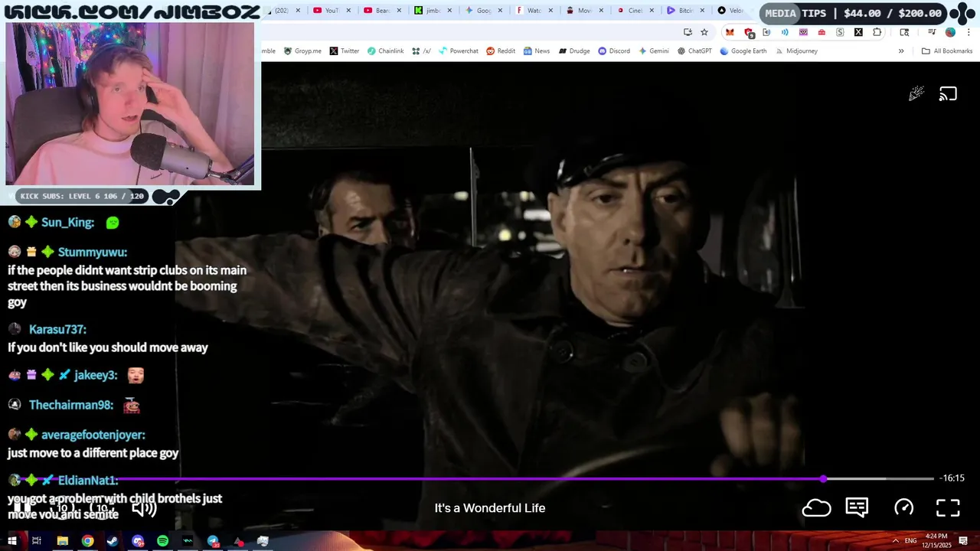This screenshot has height=551, width=980.
Task: Open File Explorer from the taskbar
Action: point(63,541)
